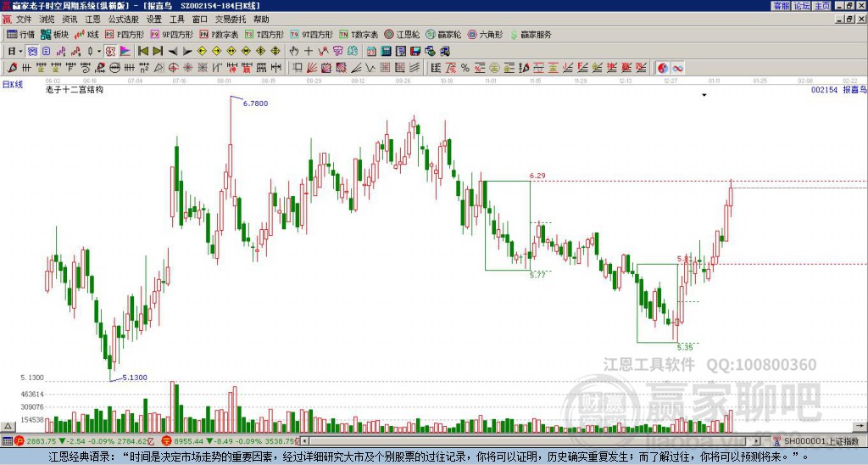Open the P四方形 tool
Image resolution: width=868 pixels, height=465 pixels.
tap(125, 34)
